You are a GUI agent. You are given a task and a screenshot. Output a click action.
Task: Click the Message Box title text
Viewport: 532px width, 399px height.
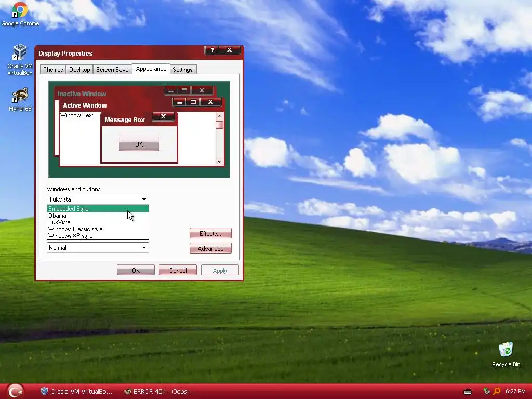(x=125, y=120)
